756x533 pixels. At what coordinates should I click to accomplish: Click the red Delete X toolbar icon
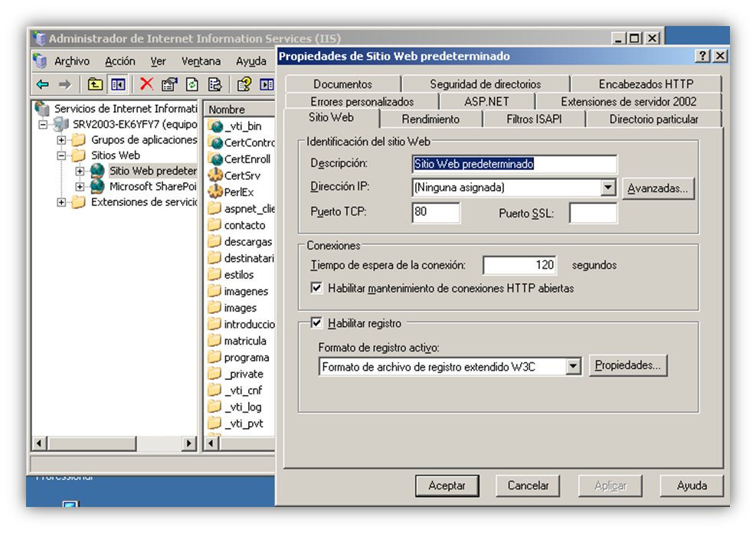click(146, 84)
